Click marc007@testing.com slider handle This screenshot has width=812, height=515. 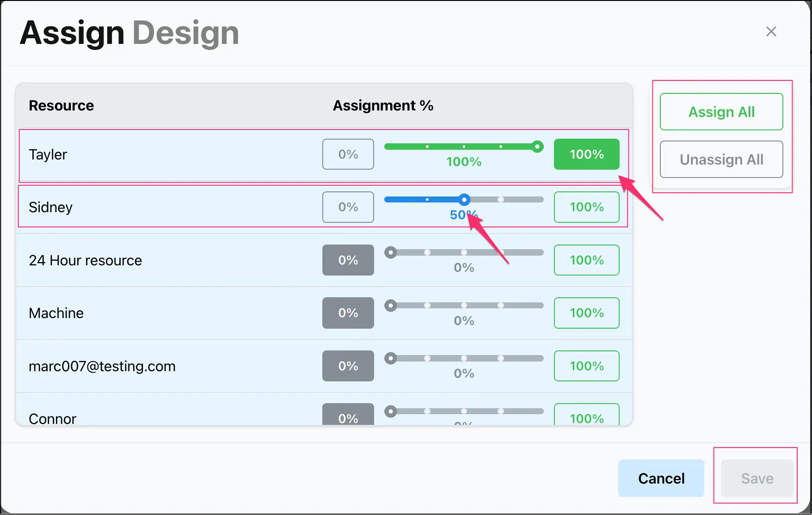coord(391,358)
